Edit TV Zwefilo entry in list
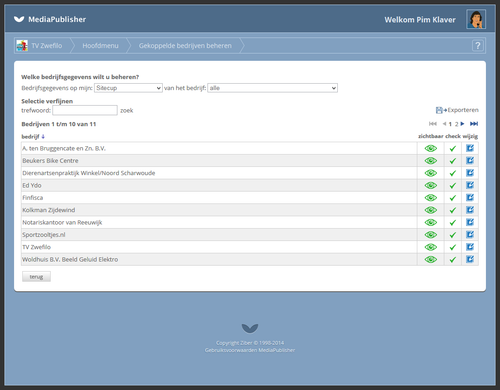The height and width of the screenshot is (390, 500). pyautogui.click(x=470, y=247)
